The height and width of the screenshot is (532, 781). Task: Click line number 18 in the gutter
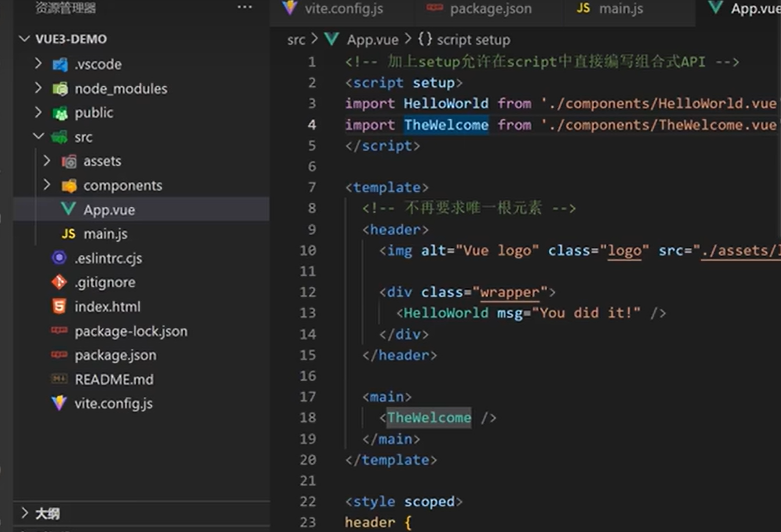coord(308,418)
